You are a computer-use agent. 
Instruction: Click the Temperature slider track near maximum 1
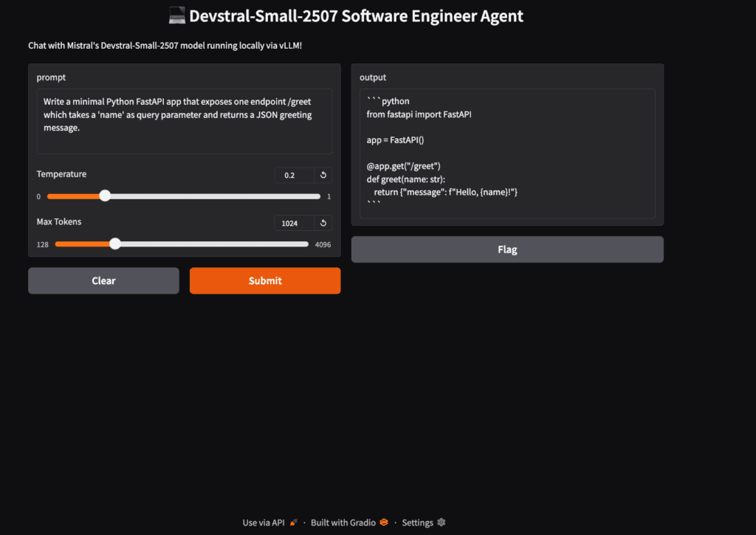coord(316,196)
